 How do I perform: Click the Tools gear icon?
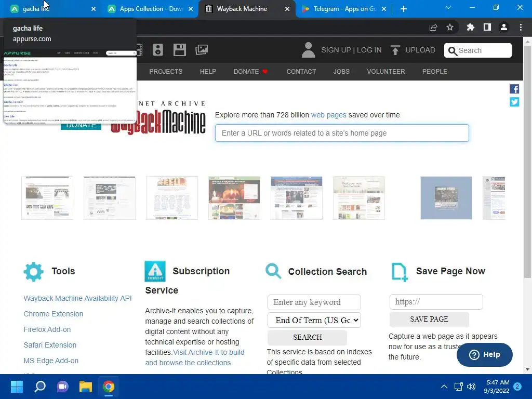34,271
